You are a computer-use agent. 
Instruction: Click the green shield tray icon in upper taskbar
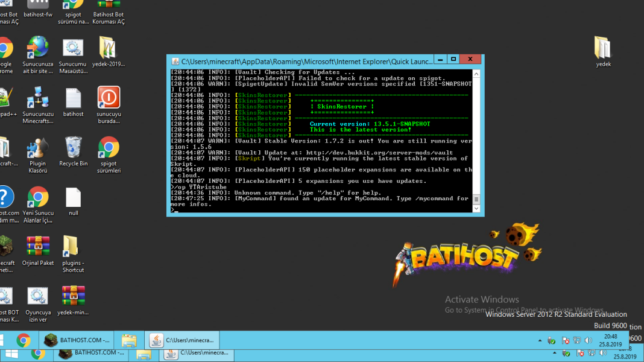pyautogui.click(x=552, y=341)
